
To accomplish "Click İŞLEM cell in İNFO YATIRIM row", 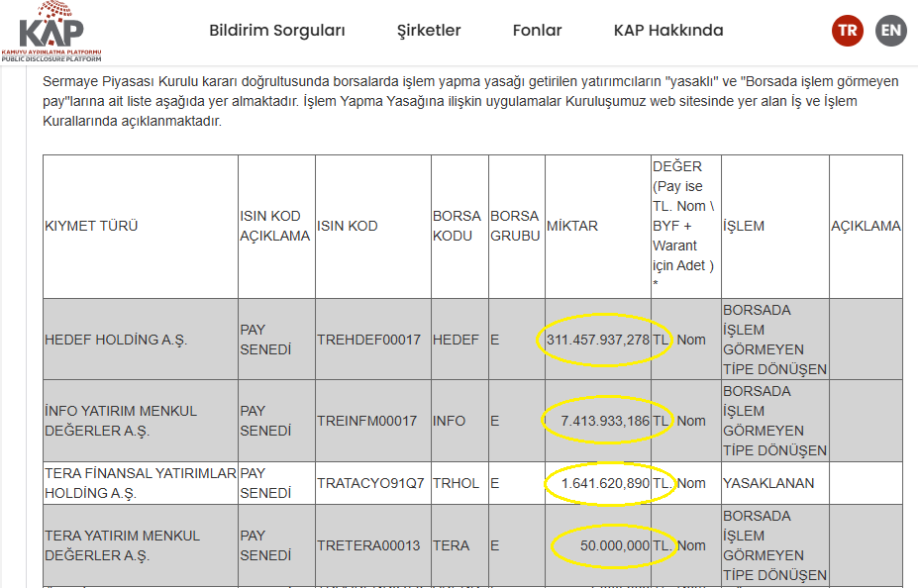I will click(775, 421).
